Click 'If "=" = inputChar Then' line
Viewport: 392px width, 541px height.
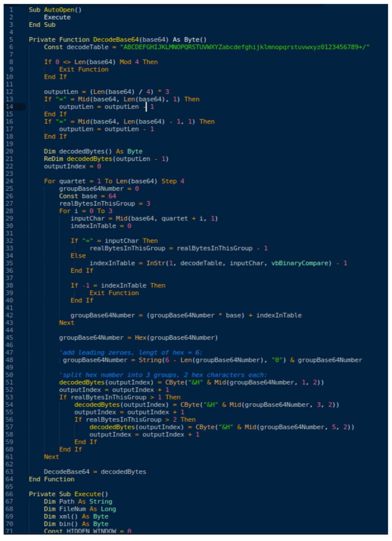click(x=114, y=241)
